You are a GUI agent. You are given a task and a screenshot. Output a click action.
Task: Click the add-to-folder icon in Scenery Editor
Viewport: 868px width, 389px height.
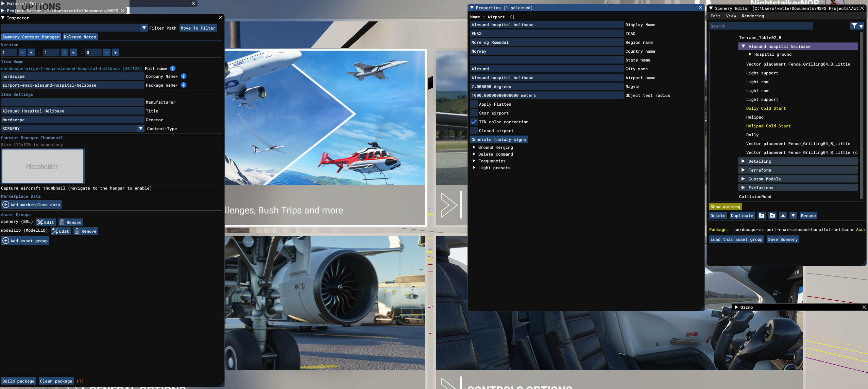click(762, 215)
